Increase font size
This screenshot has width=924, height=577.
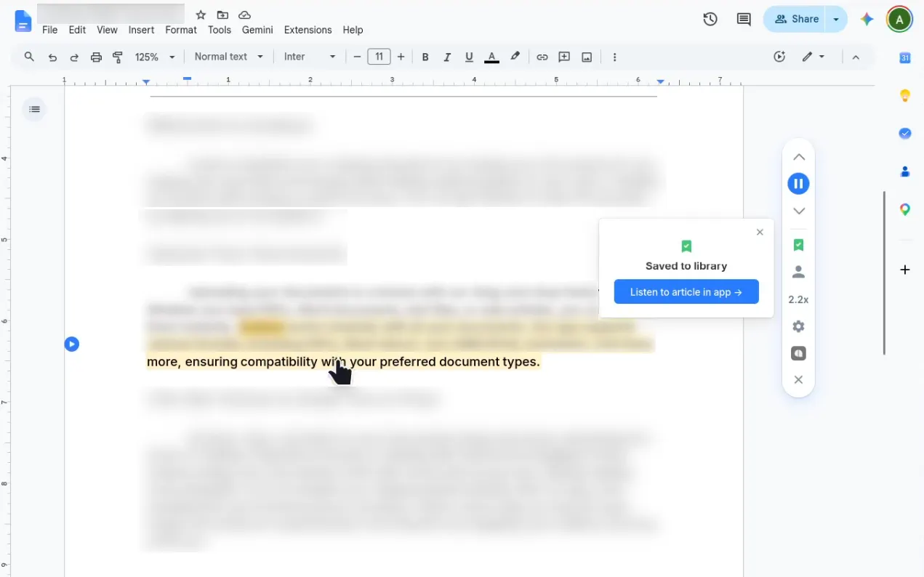pyautogui.click(x=401, y=57)
